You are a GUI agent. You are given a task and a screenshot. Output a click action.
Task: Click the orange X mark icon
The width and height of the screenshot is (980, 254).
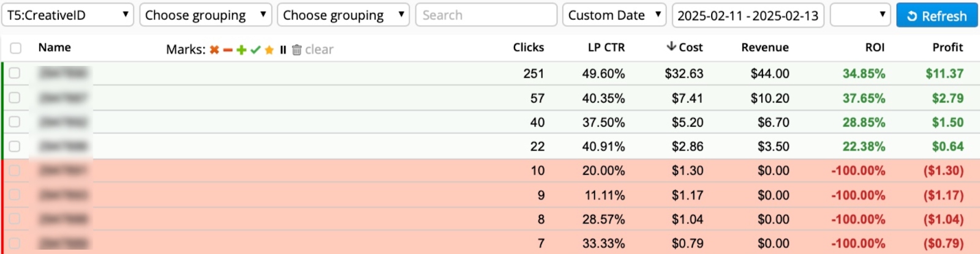coord(214,50)
